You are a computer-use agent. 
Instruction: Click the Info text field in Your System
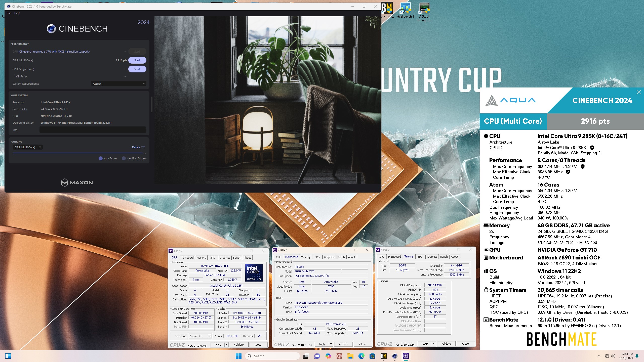[93, 130]
